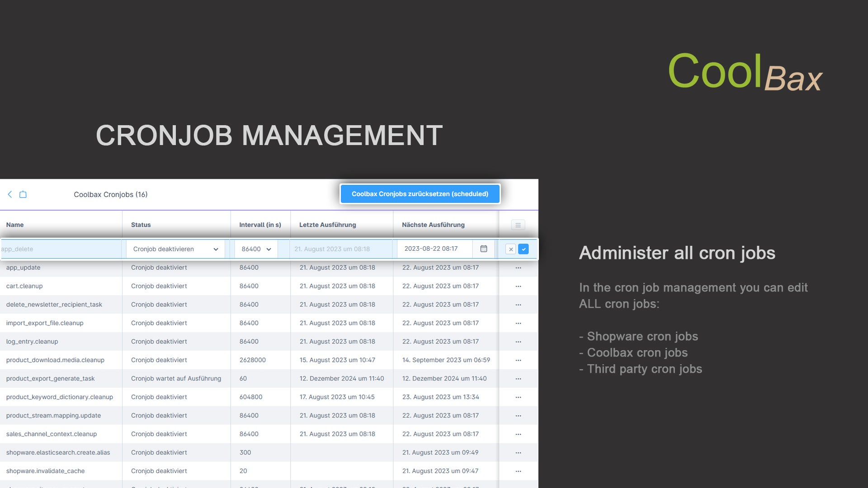Click the interval value 2628000
Image resolution: width=868 pixels, height=488 pixels.
click(252, 360)
